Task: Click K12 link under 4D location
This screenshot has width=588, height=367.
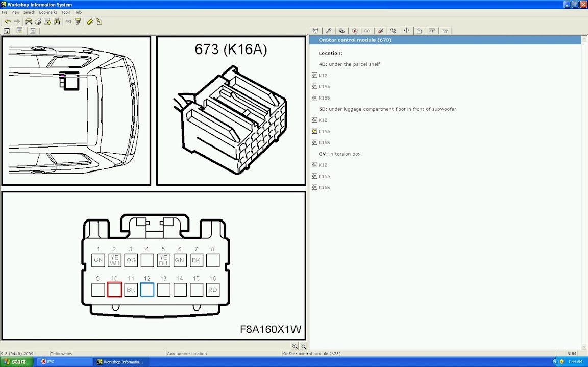Action: pos(323,76)
